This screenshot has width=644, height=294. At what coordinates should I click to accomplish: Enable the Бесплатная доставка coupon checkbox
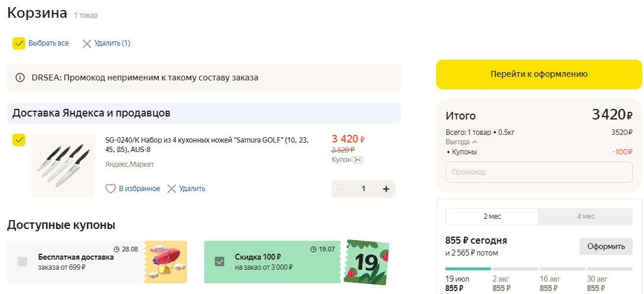point(22,261)
